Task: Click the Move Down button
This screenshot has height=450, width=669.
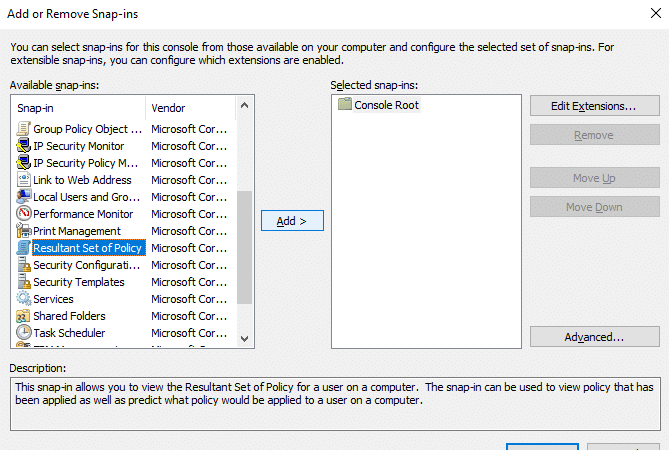Action: 595,207
